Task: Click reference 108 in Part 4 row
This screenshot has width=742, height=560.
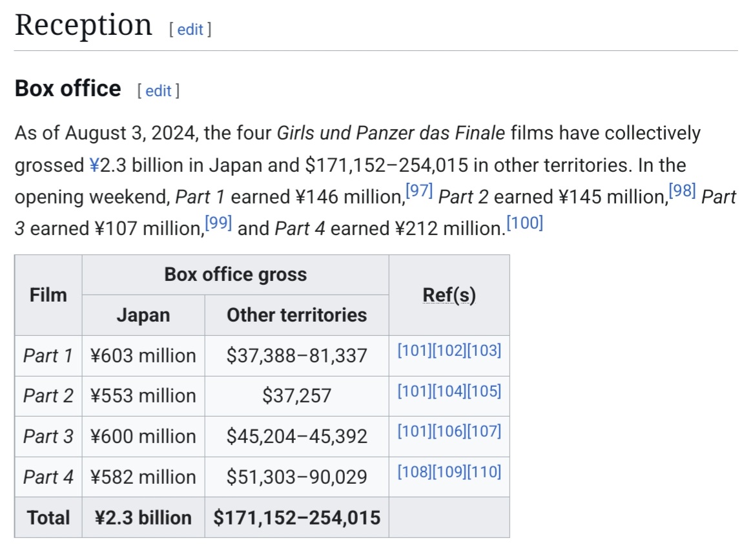Action: click(415, 472)
